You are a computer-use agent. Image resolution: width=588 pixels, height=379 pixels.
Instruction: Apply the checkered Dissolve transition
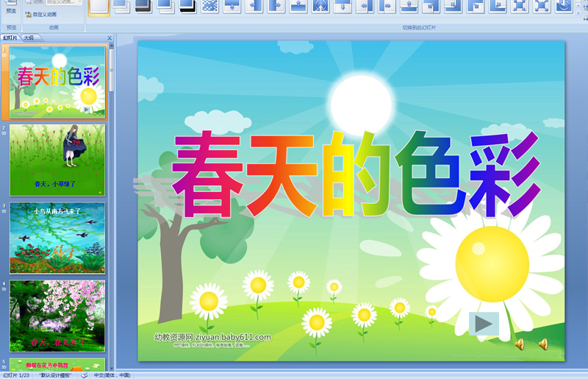(x=210, y=7)
